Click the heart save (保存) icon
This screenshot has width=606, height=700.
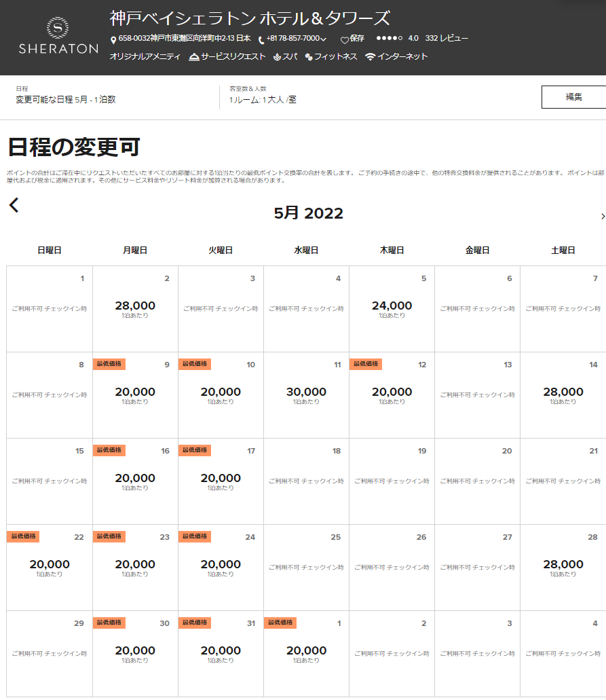pyautogui.click(x=344, y=39)
